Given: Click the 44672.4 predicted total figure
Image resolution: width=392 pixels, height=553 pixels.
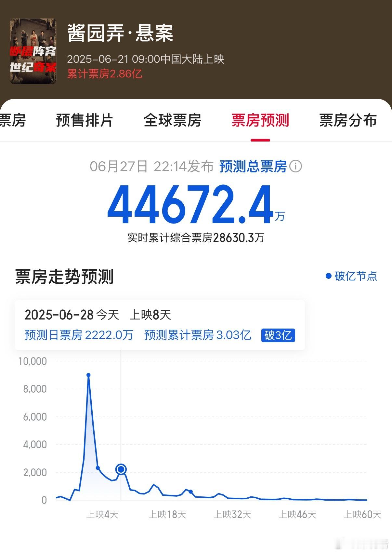Looking at the screenshot, I should point(190,205).
